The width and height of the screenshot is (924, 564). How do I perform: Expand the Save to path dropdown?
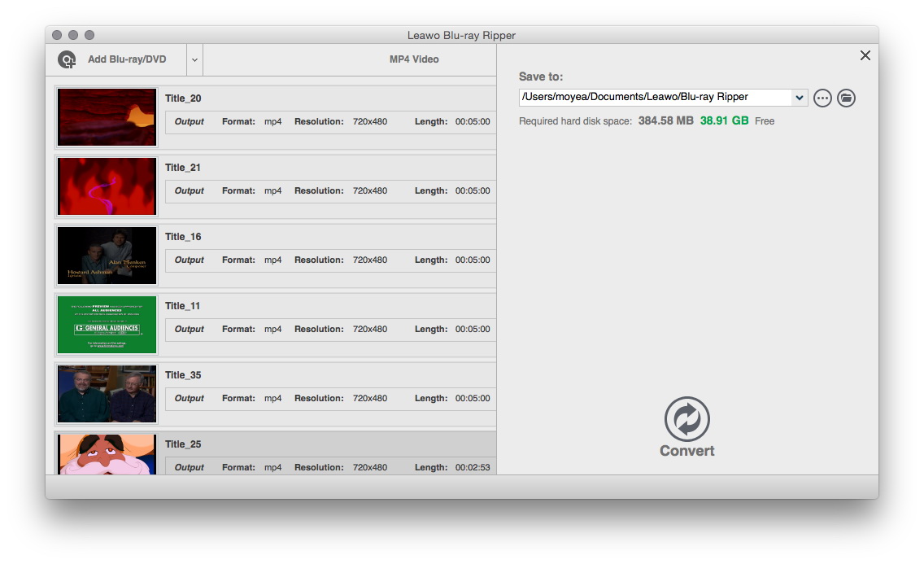(799, 97)
